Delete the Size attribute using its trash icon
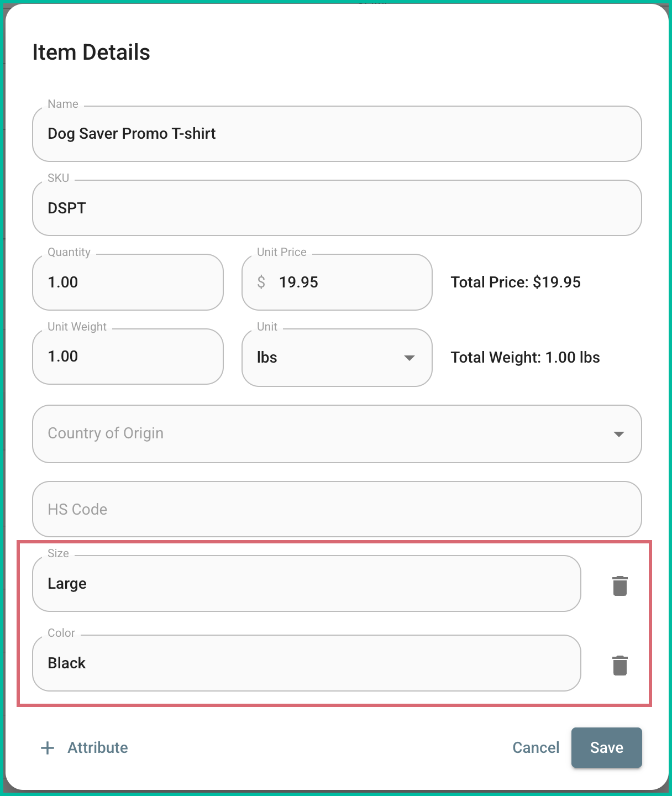 click(619, 584)
